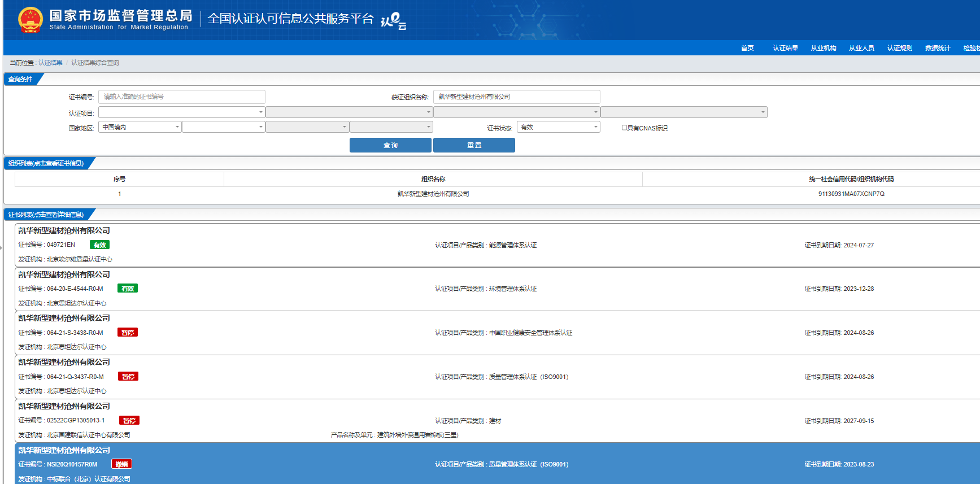
Task: Open the third 国家地区 region dropdown
Action: coord(307,127)
